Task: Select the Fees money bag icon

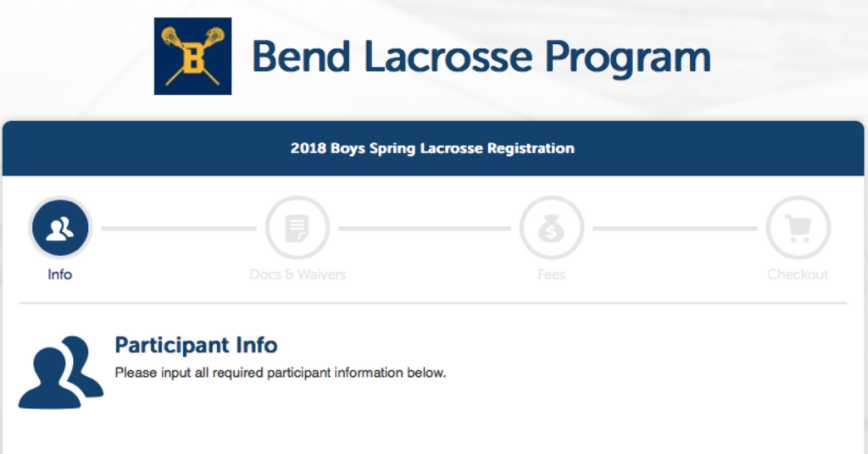Action: point(552,228)
